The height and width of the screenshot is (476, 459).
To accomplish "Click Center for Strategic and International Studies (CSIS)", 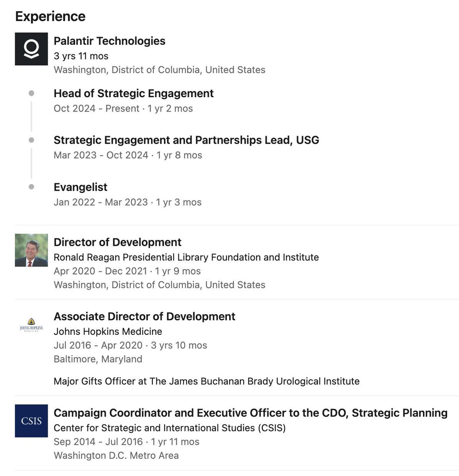I will click(170, 428).
